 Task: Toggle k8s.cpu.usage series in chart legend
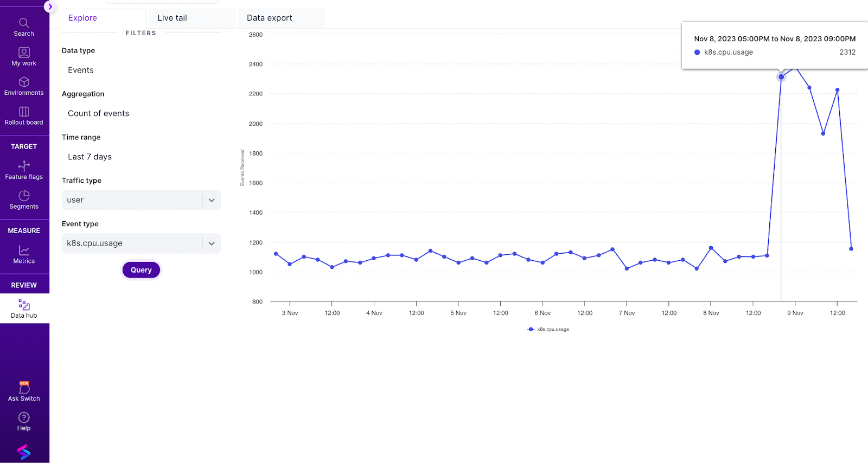tap(548, 329)
